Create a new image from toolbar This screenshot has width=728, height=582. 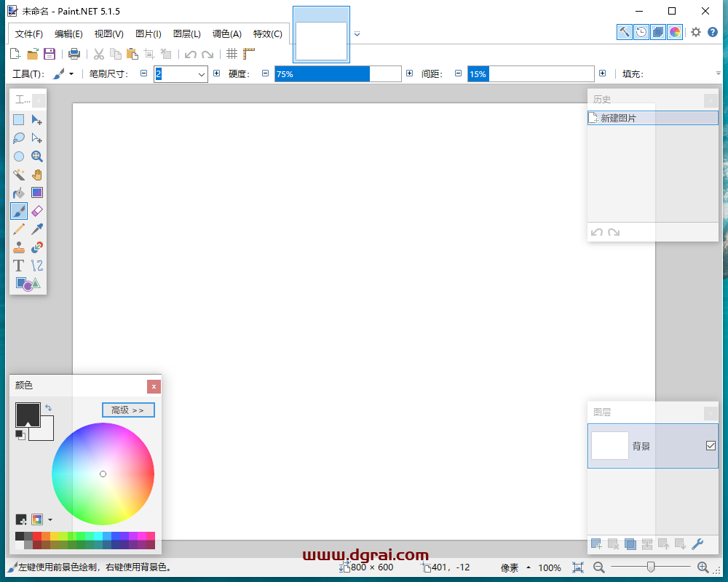pos(15,54)
